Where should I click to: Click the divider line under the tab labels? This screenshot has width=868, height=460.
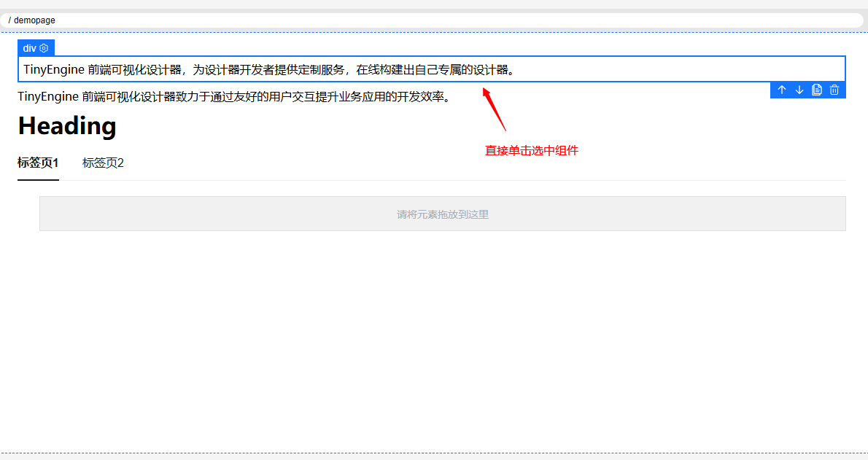coord(438,180)
